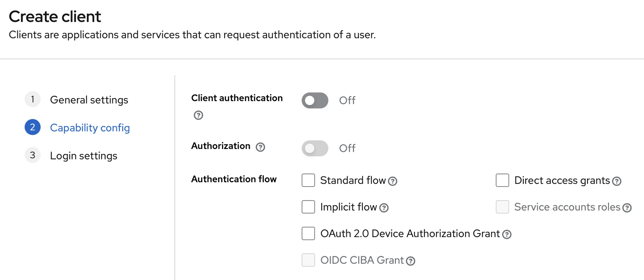The image size is (644, 280).
Task: Enable Implicit flow
Action: click(x=308, y=207)
